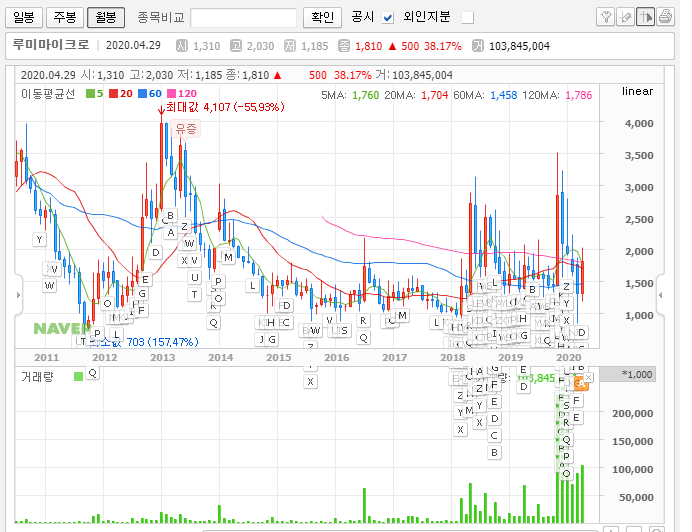The width and height of the screenshot is (692, 532).
Task: Open the chart settings wrench icon
Action: coord(606,17)
